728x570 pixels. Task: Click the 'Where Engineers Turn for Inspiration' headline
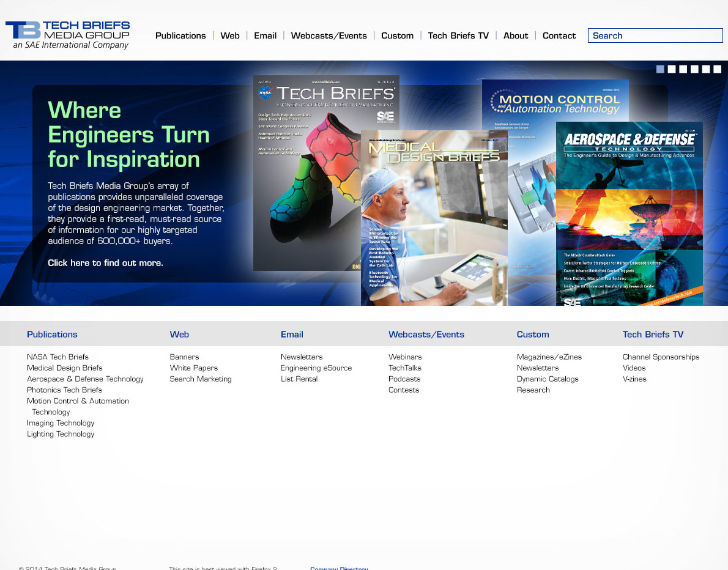tap(128, 135)
